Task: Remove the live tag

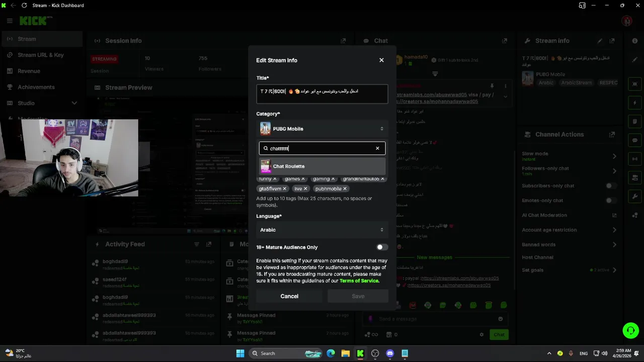Action: pos(305,189)
